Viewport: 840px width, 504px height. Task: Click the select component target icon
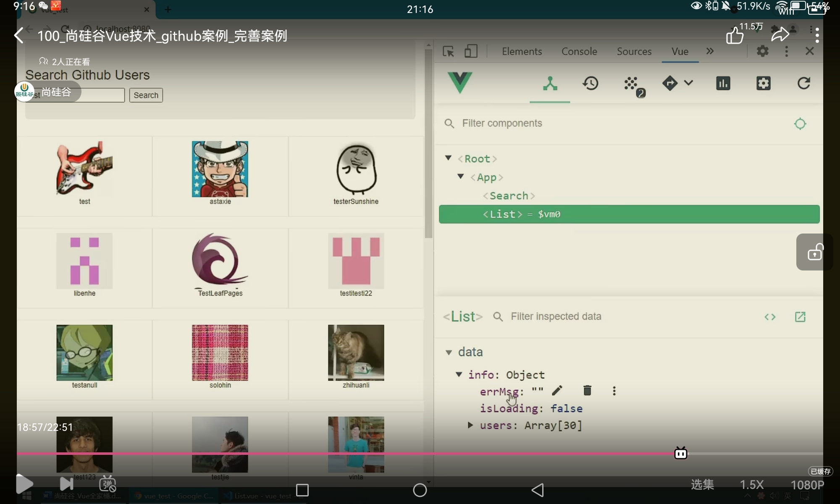[800, 123]
